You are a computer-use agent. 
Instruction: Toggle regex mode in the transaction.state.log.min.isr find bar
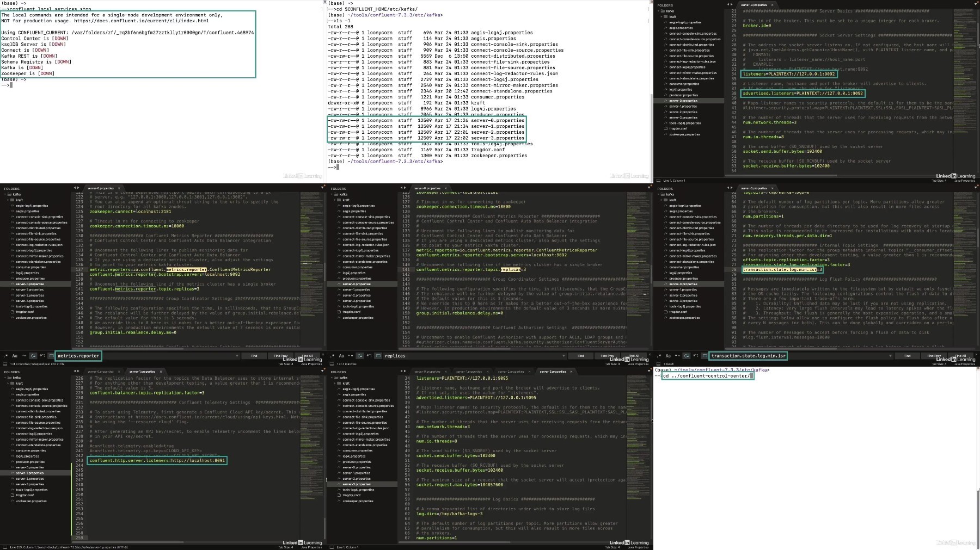click(x=659, y=356)
